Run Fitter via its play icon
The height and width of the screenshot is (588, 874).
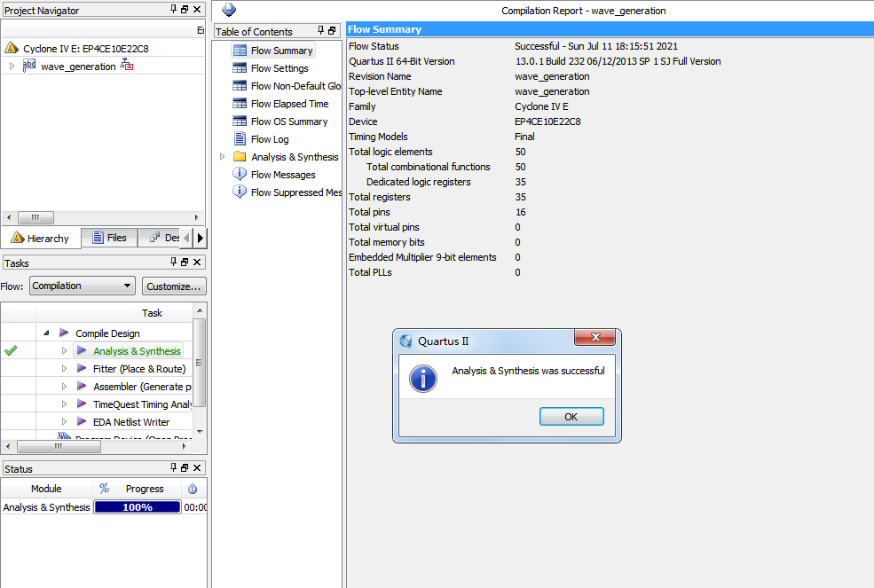(x=82, y=368)
